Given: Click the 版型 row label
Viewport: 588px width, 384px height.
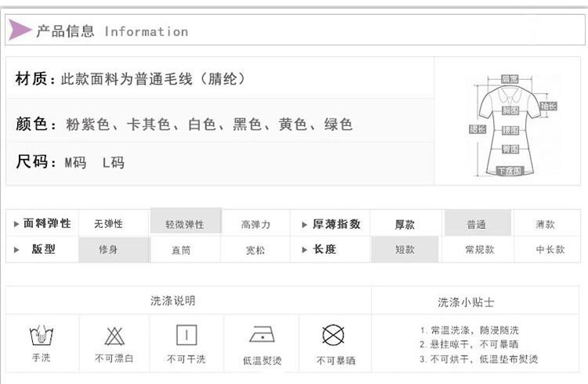Looking at the screenshot, I should coord(43,249).
